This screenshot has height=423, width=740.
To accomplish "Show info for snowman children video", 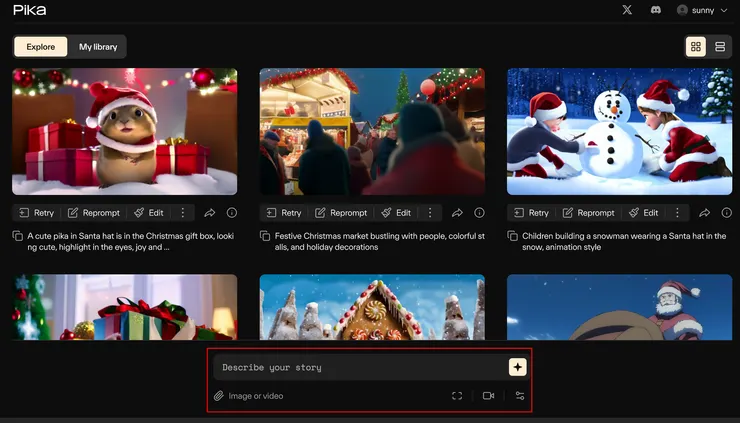I will (726, 213).
